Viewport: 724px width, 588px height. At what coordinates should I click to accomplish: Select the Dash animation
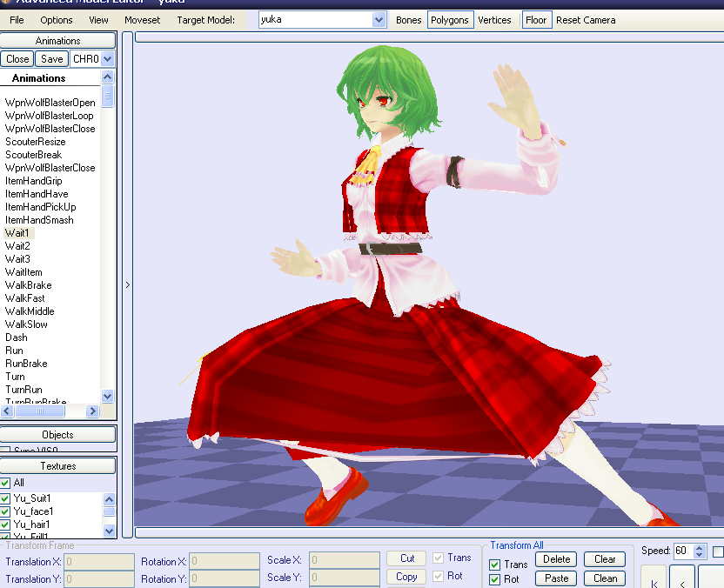tap(17, 337)
